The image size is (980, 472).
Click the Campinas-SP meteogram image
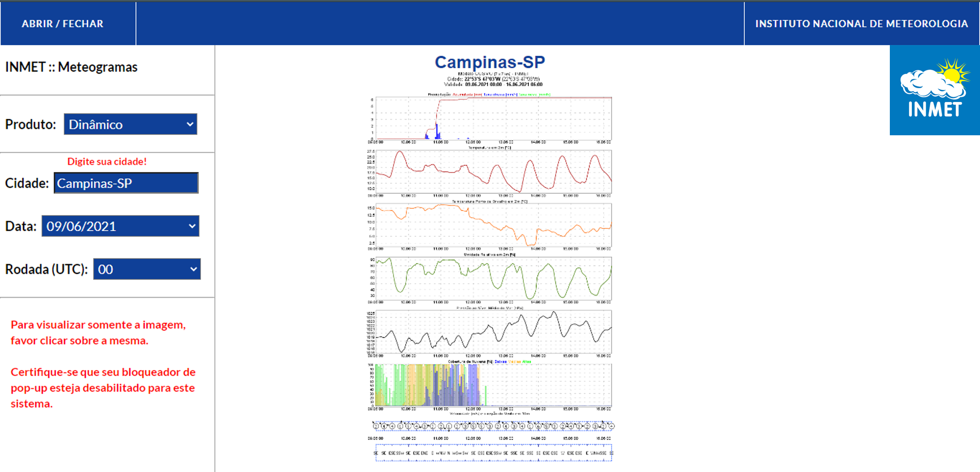click(490, 259)
